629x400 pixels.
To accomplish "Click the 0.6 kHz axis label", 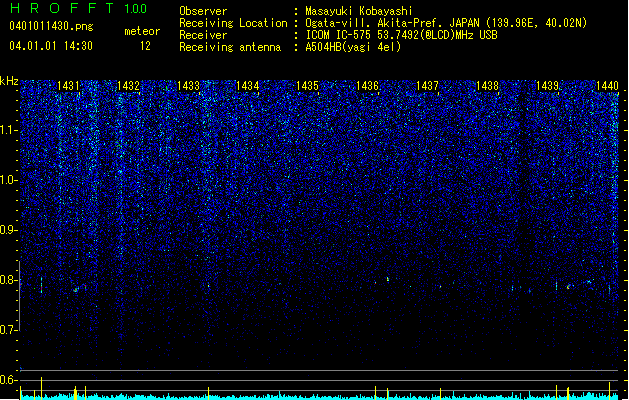I will tap(8, 380).
